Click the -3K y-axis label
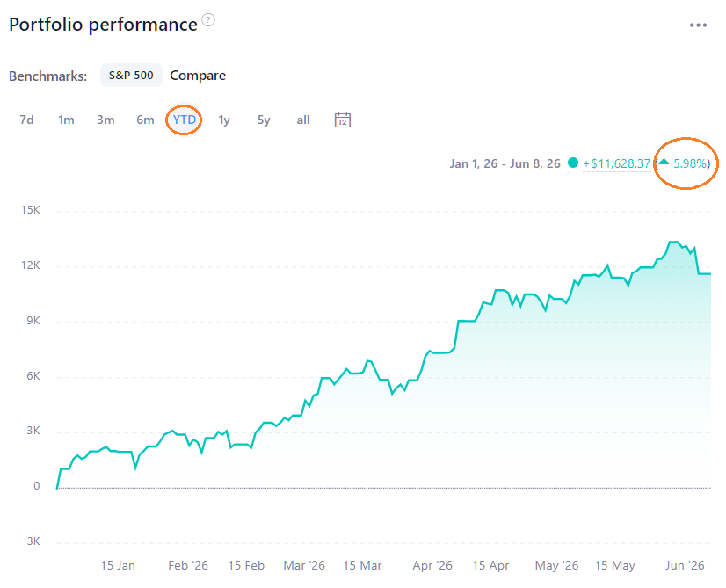 coord(31,541)
